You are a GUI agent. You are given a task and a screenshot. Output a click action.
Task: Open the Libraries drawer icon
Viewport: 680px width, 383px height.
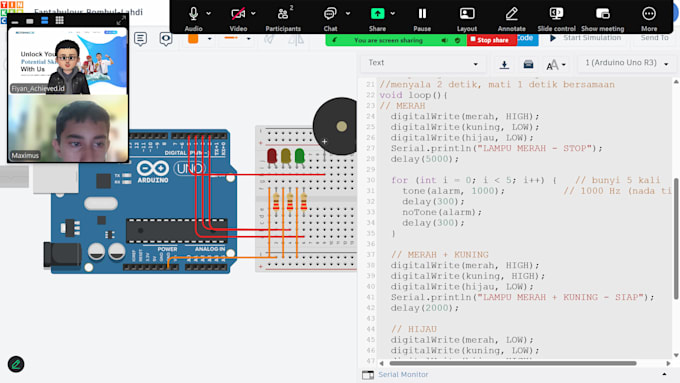(528, 65)
